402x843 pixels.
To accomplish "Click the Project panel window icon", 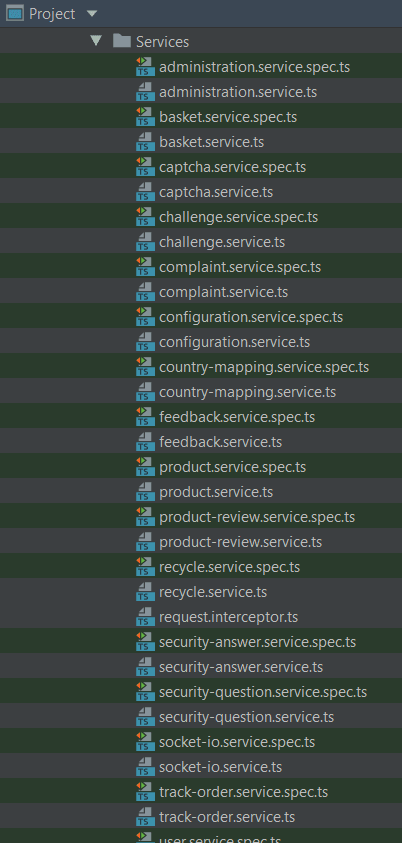I will [15, 13].
